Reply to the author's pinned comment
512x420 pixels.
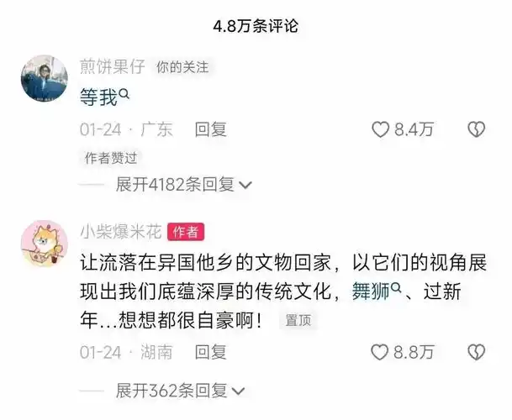point(211,353)
